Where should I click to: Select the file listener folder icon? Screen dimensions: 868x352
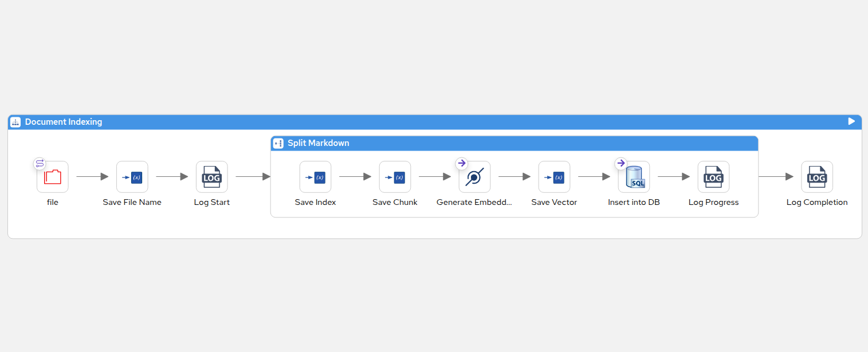53,177
